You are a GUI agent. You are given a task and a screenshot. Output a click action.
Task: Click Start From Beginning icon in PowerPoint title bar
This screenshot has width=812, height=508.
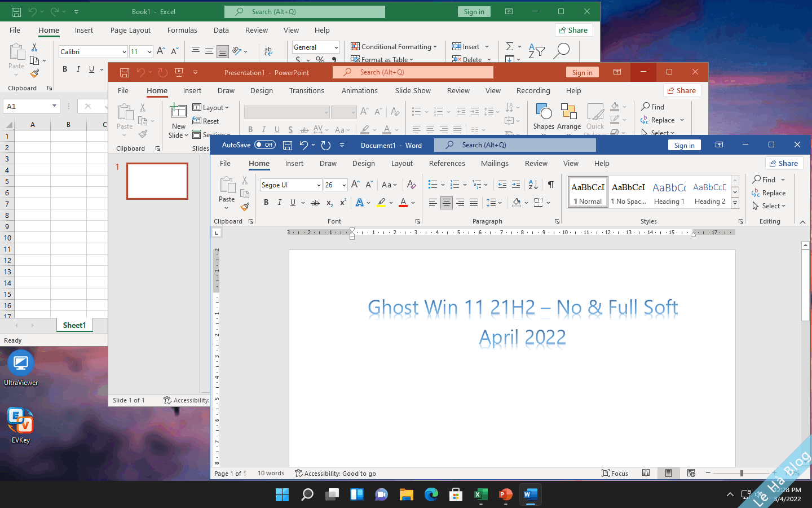click(x=179, y=72)
